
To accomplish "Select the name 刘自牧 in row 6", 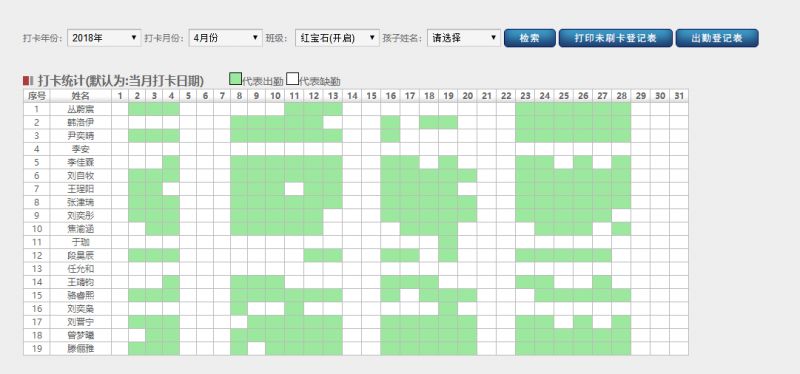I will [x=81, y=176].
